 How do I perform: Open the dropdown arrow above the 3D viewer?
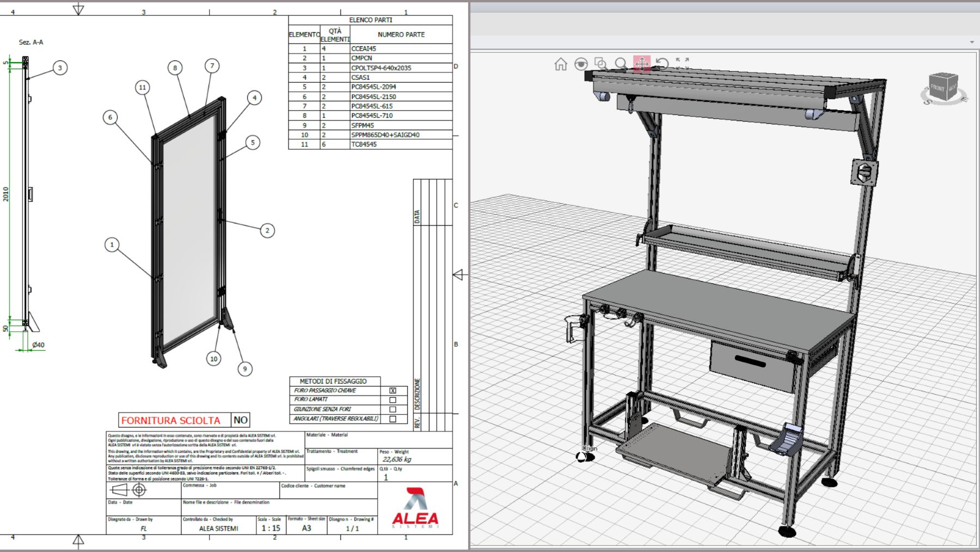(x=972, y=42)
